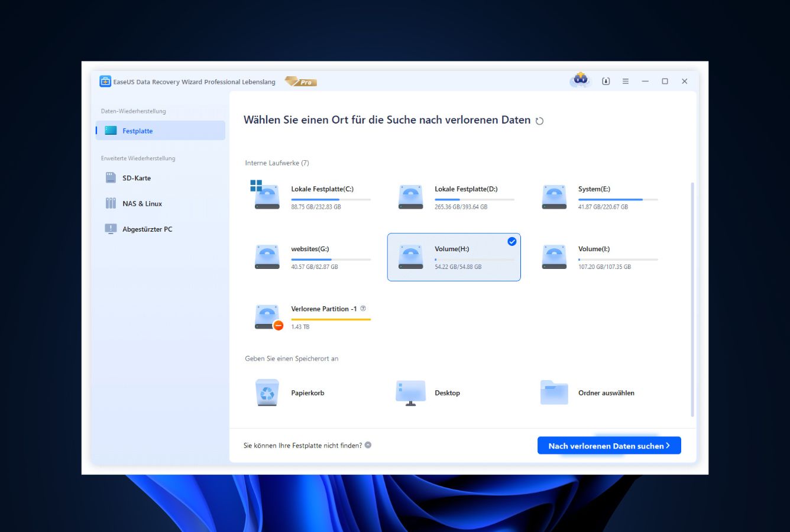Click the download/import icon in title bar
Screen dimensions: 790x532
[606, 82]
